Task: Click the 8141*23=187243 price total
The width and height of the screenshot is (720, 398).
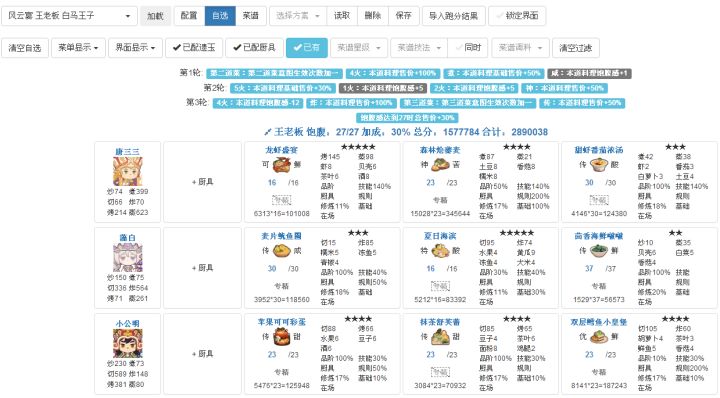Action: tap(599, 386)
